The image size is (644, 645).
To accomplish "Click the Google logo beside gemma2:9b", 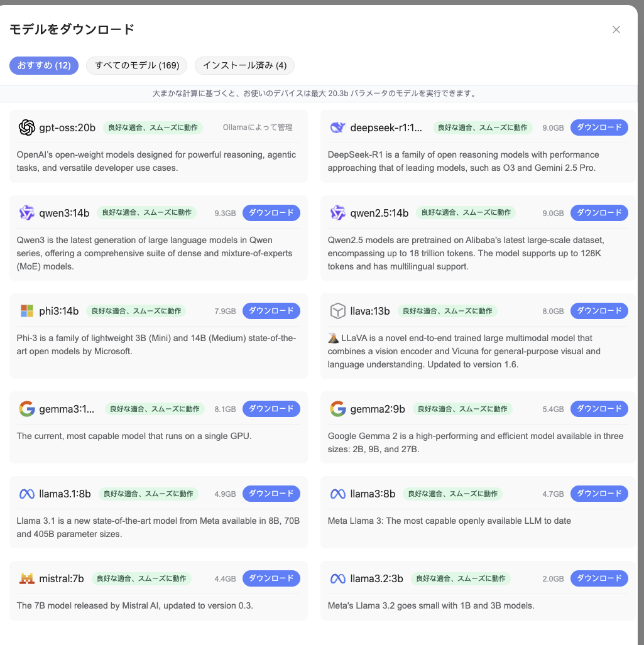I will click(x=338, y=408).
